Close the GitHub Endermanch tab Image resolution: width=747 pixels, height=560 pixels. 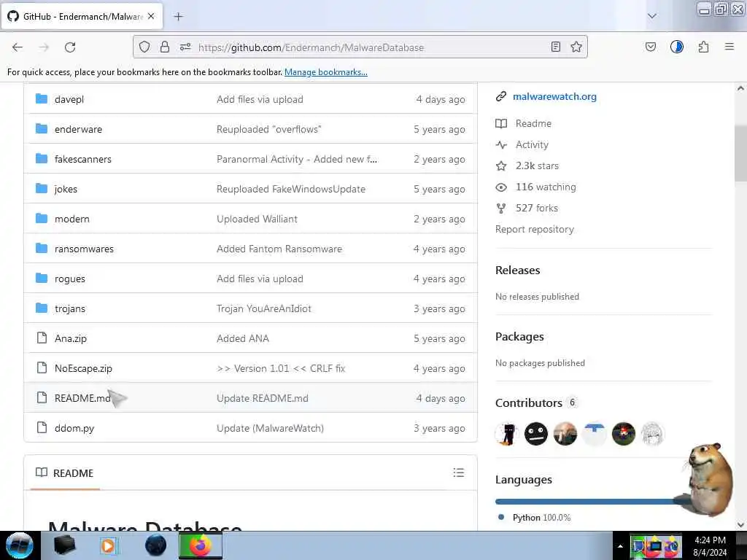tap(151, 16)
